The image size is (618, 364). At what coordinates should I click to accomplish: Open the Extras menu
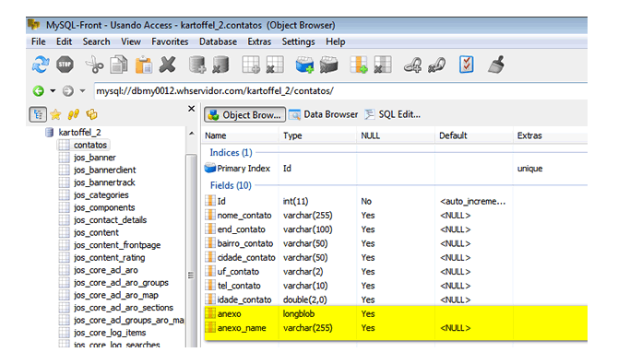(x=259, y=41)
